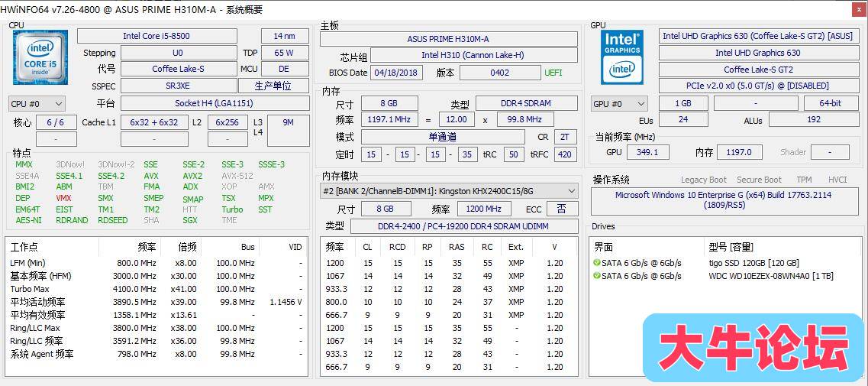Viewport: 868px width, 386px height.
Task: Click green status icon of tigo SSD drive
Action: pos(596,263)
